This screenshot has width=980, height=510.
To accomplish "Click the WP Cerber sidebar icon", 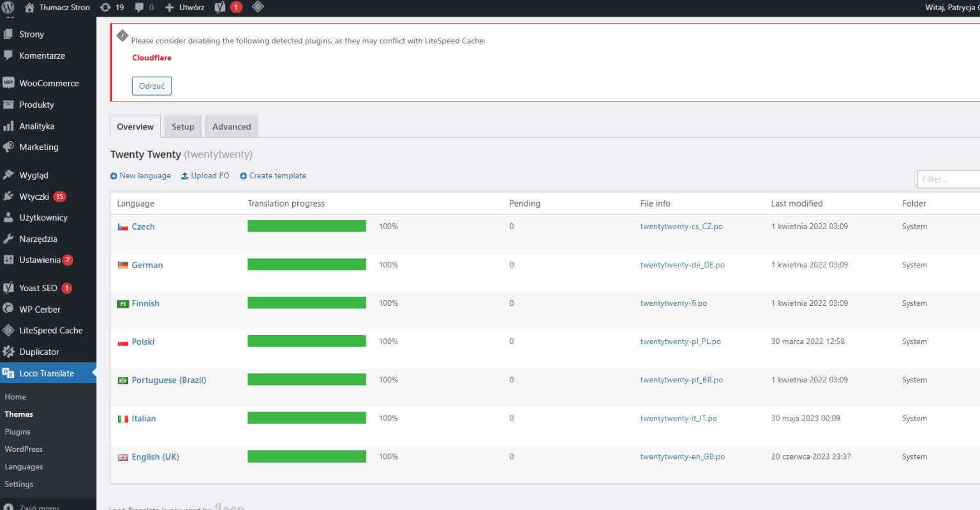I will [8, 309].
